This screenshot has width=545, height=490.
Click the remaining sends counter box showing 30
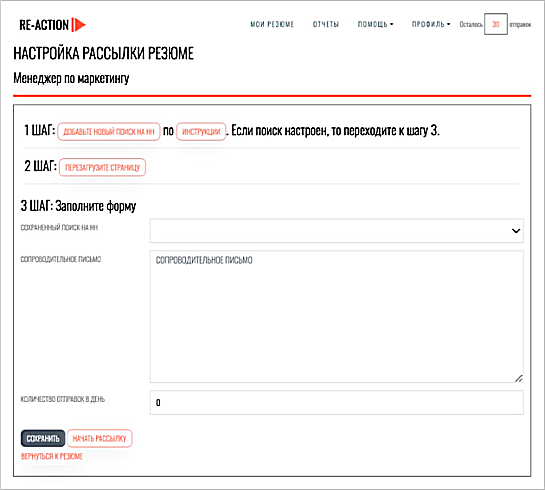coord(496,24)
